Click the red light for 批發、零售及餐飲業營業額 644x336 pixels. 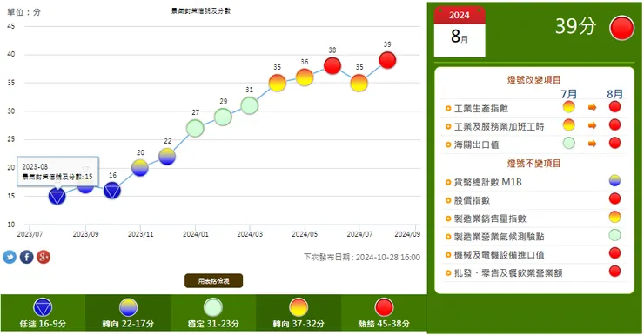614,271
